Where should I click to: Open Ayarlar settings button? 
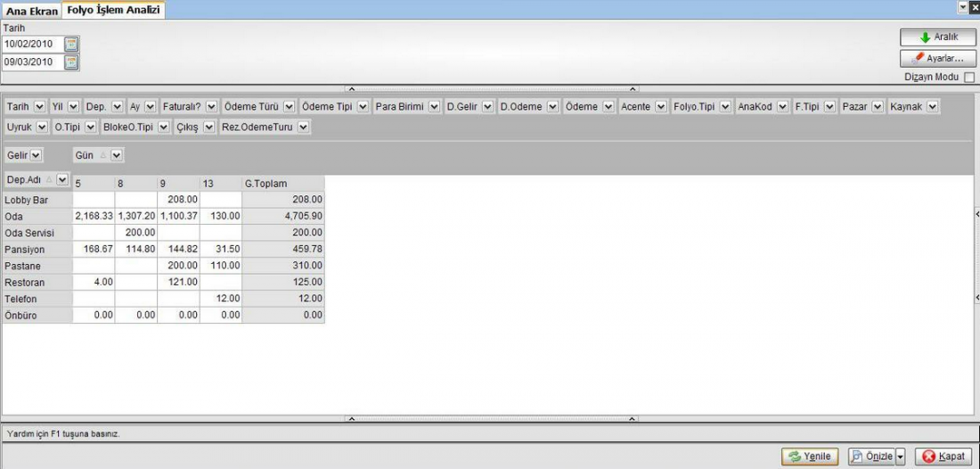coord(938,59)
